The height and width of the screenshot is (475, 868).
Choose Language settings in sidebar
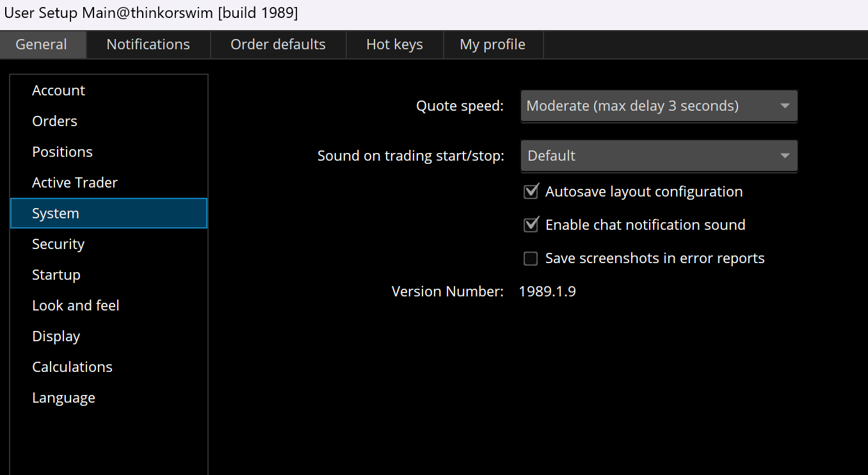tap(64, 398)
